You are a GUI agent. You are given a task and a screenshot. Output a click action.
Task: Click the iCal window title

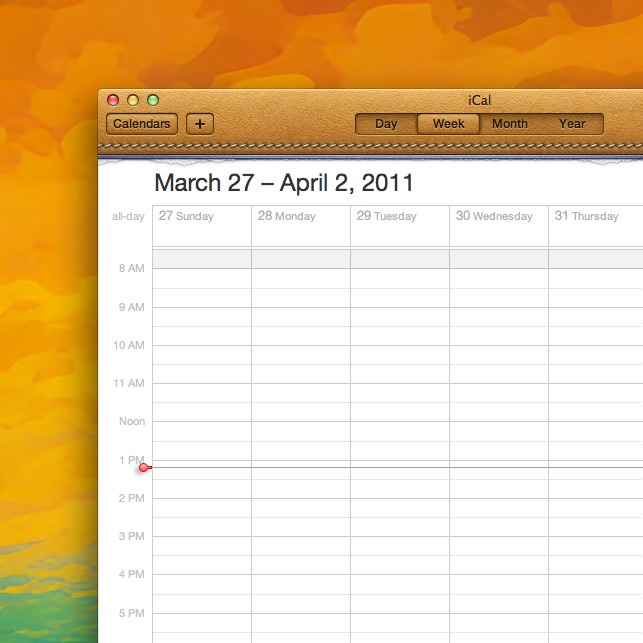tap(479, 100)
